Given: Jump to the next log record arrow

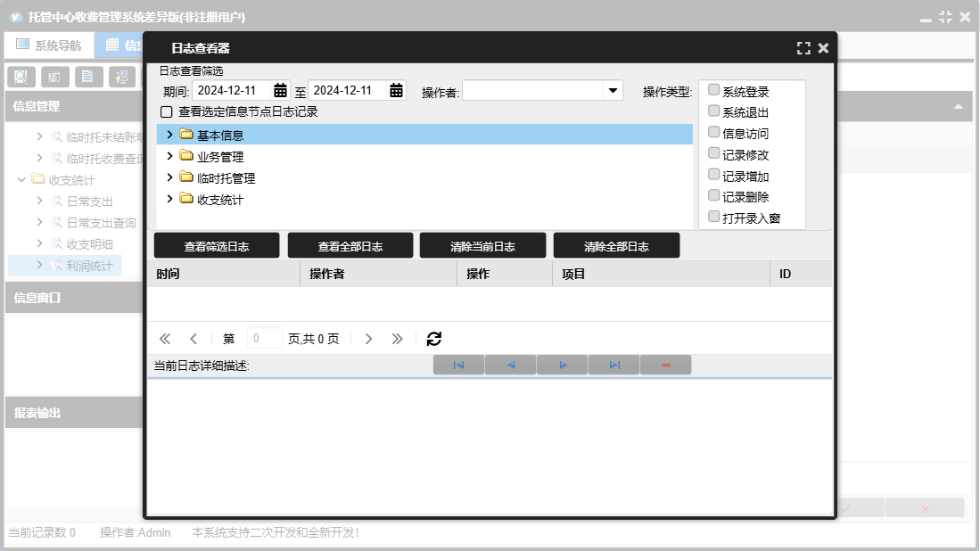Looking at the screenshot, I should pyautogui.click(x=563, y=365).
